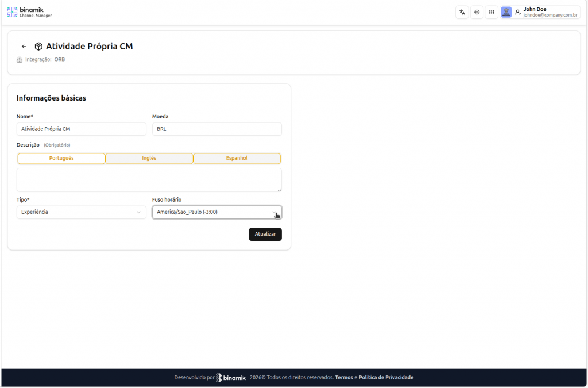Click the company avatar thumbnail

pyautogui.click(x=506, y=12)
